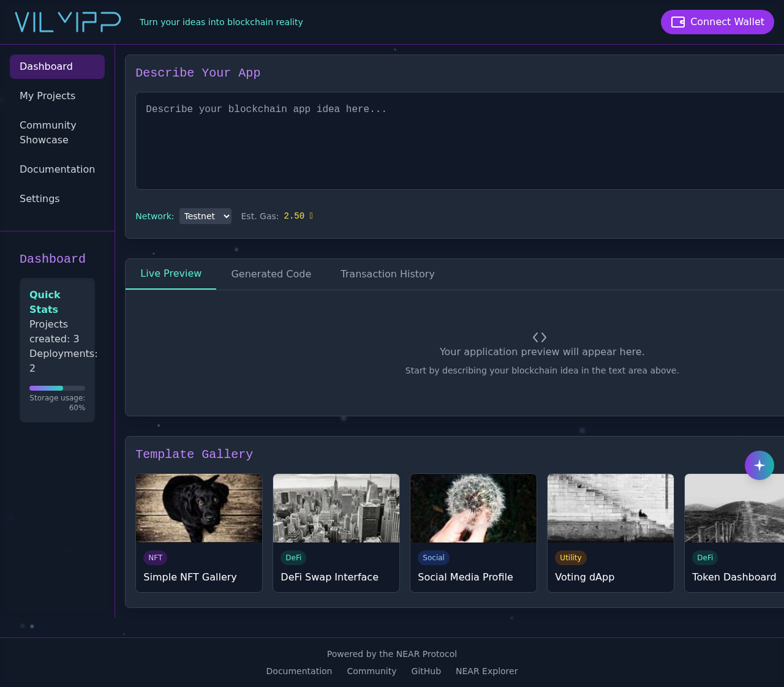This screenshot has width=784, height=687.
Task: Click the Utility badge on Voting dApp
Action: pyautogui.click(x=570, y=558)
